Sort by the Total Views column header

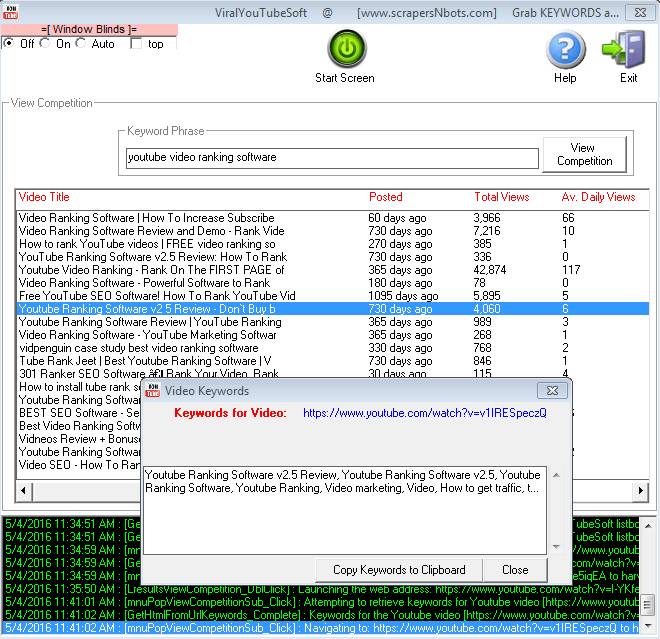(x=502, y=197)
